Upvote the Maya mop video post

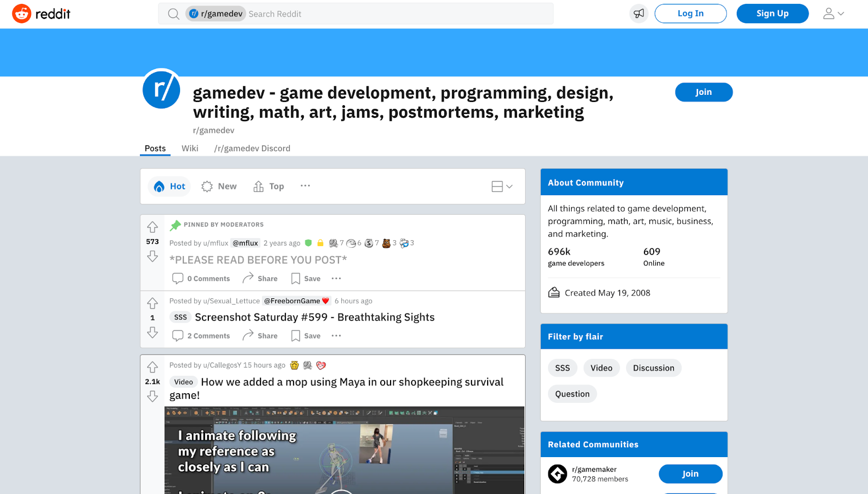tap(152, 367)
